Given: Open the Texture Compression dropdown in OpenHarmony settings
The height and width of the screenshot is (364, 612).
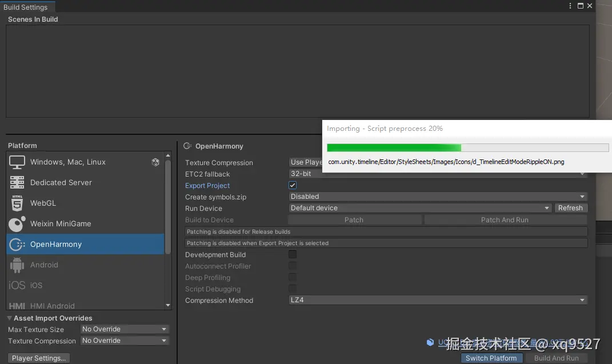Looking at the screenshot, I should pyautogui.click(x=306, y=162).
